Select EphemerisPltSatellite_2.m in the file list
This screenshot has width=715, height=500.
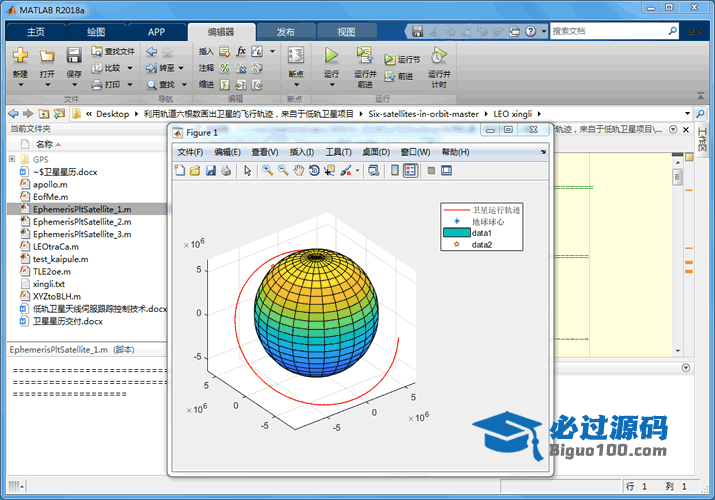point(82,222)
